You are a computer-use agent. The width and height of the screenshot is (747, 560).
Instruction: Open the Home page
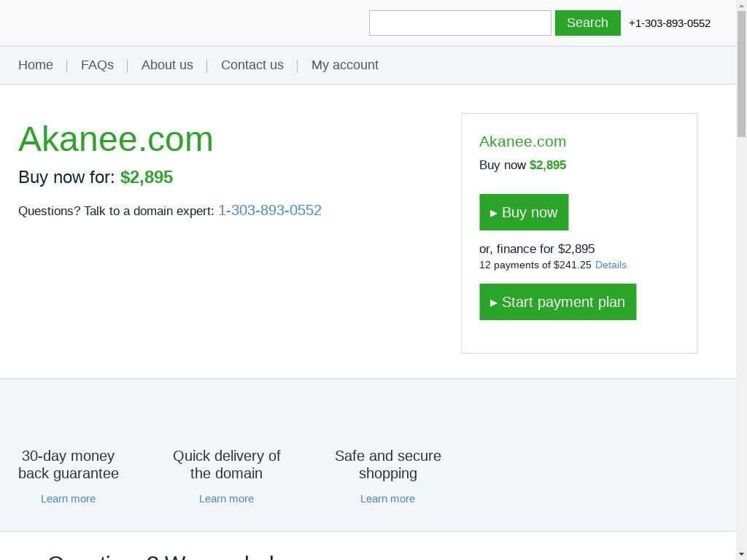coord(36,65)
